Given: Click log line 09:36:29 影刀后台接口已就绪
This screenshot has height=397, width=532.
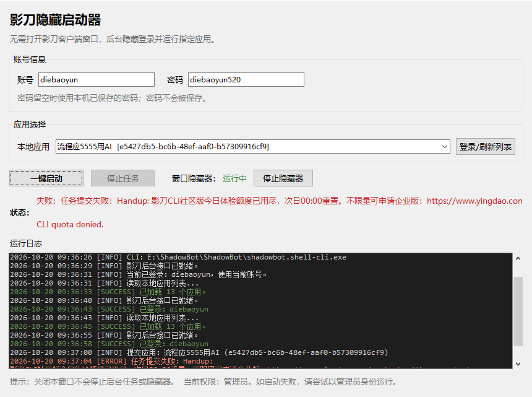Looking at the screenshot, I should click(104, 266).
